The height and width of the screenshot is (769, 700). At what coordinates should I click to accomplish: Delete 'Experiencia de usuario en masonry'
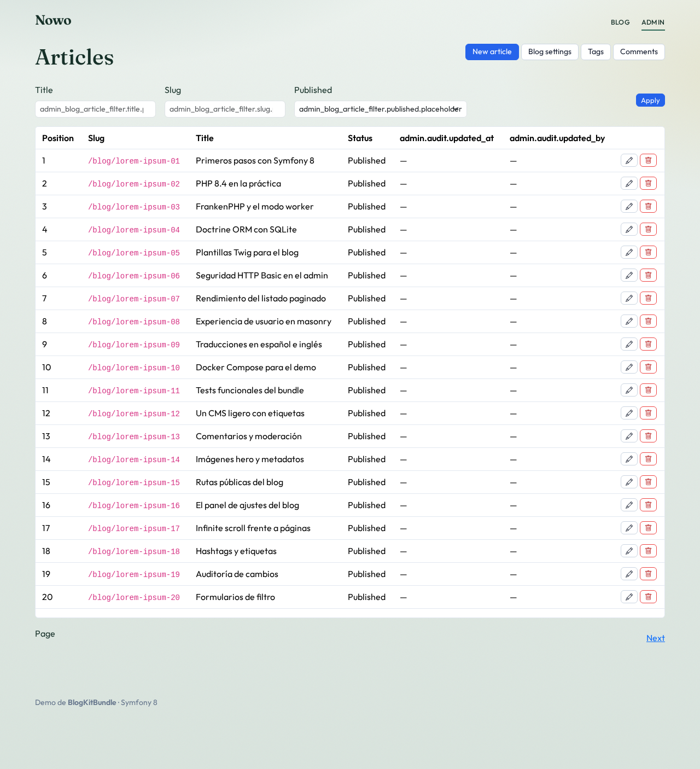coord(648,321)
